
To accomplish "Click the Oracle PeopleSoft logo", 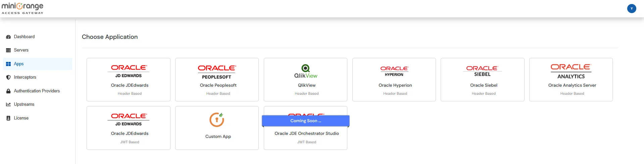I will click(217, 72).
